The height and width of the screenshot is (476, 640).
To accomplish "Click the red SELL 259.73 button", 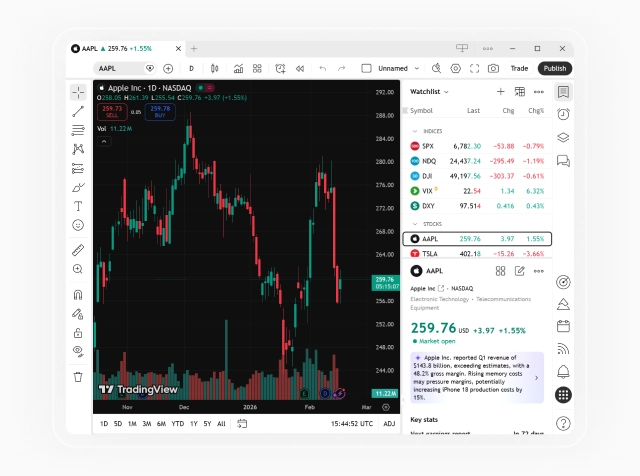I will 112,111.
